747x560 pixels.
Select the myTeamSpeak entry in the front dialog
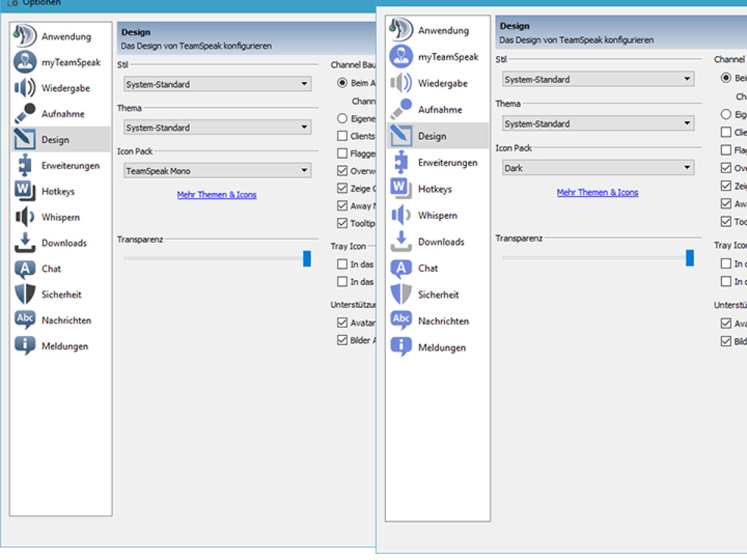tap(448, 57)
